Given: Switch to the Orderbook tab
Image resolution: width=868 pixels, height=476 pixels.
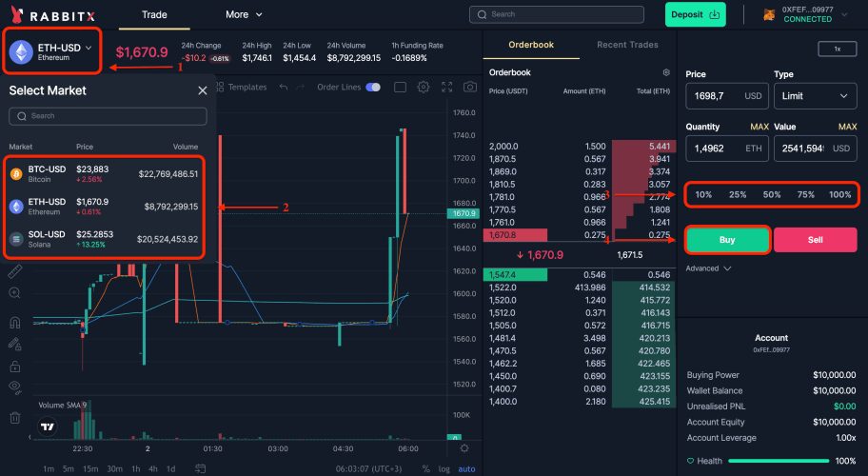Looking at the screenshot, I should point(531,45).
